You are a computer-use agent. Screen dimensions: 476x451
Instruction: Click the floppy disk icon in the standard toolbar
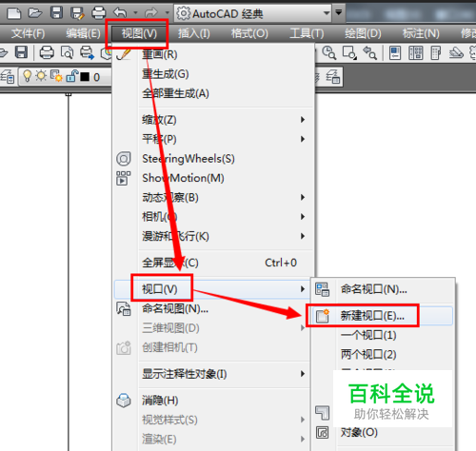point(21,52)
